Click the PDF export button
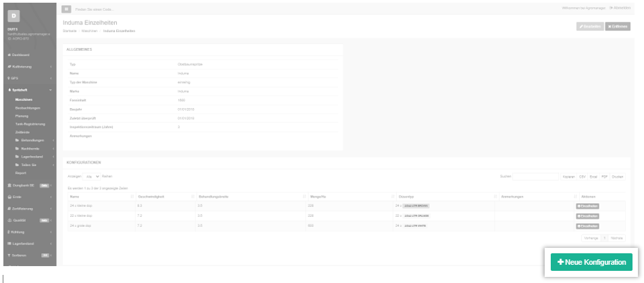This screenshot has height=283, width=644. point(605,176)
